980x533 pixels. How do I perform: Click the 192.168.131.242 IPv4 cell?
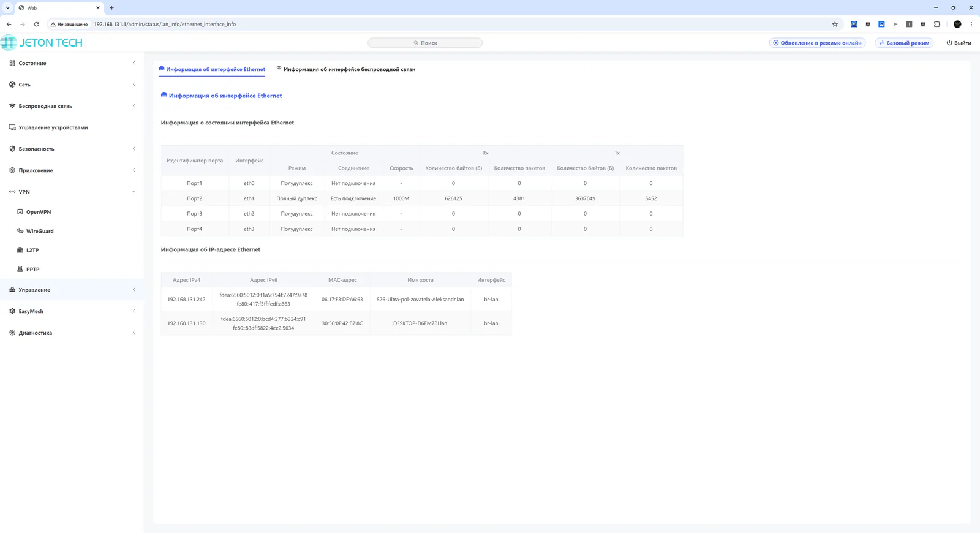[x=186, y=300]
